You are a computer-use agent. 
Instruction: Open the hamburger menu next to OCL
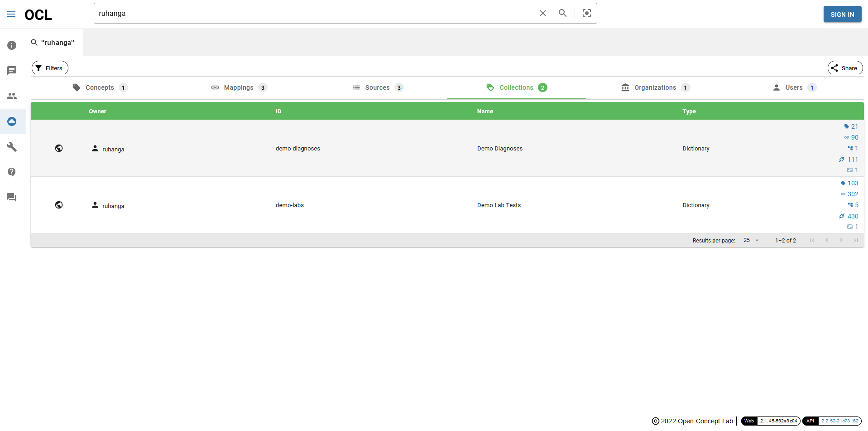tap(11, 14)
